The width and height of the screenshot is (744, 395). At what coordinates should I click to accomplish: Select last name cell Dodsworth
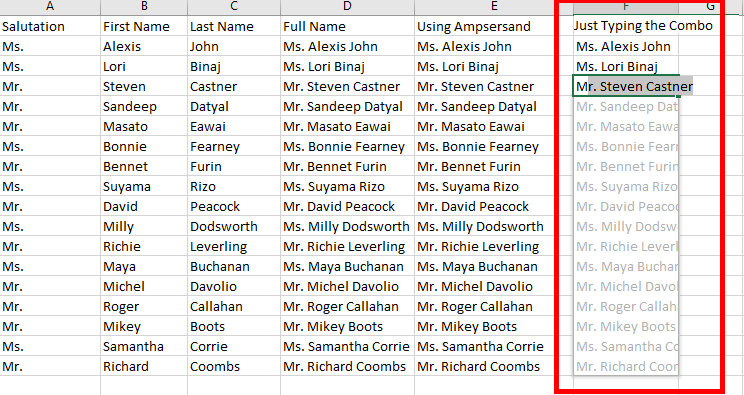(x=234, y=226)
